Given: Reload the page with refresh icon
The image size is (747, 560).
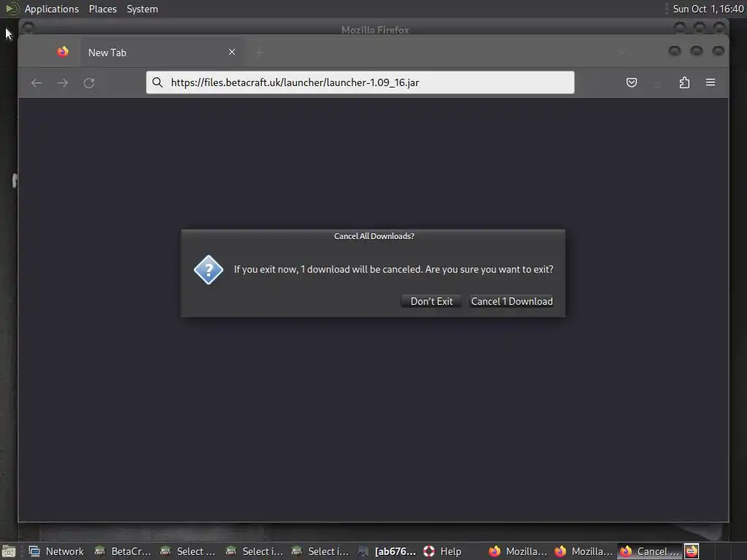Looking at the screenshot, I should pos(89,83).
